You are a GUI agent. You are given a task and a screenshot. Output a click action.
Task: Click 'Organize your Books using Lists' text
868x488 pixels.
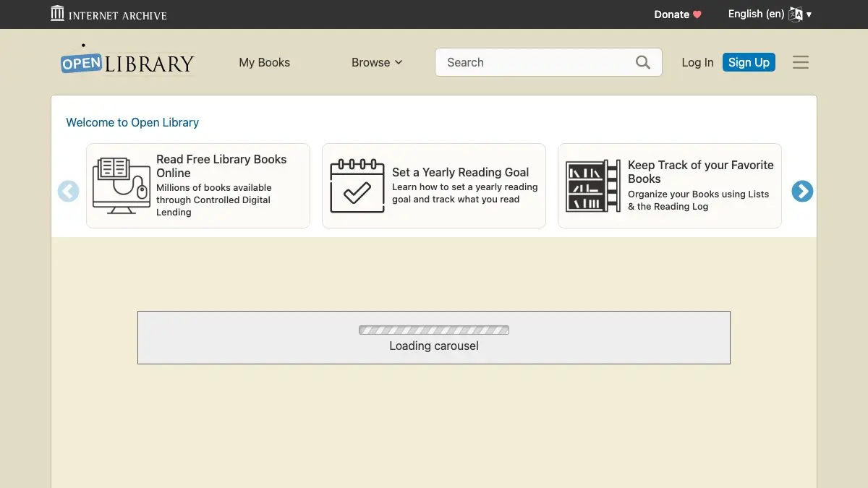click(699, 200)
